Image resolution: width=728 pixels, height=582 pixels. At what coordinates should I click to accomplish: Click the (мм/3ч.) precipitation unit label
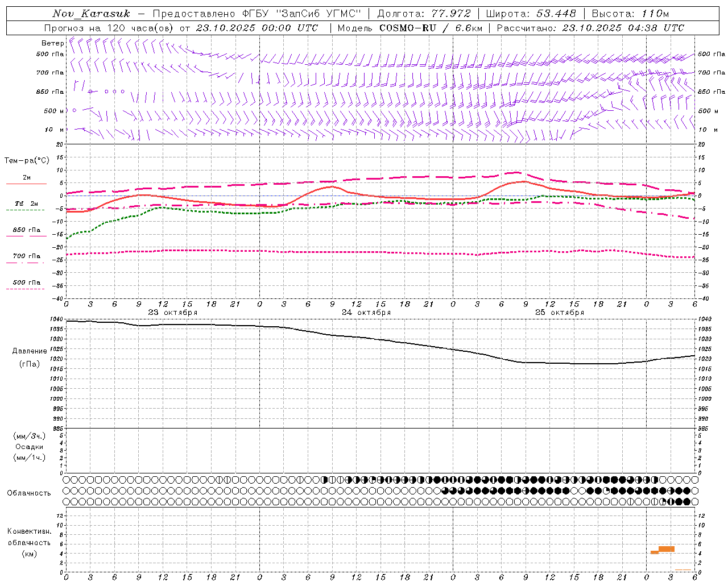pyautogui.click(x=30, y=436)
